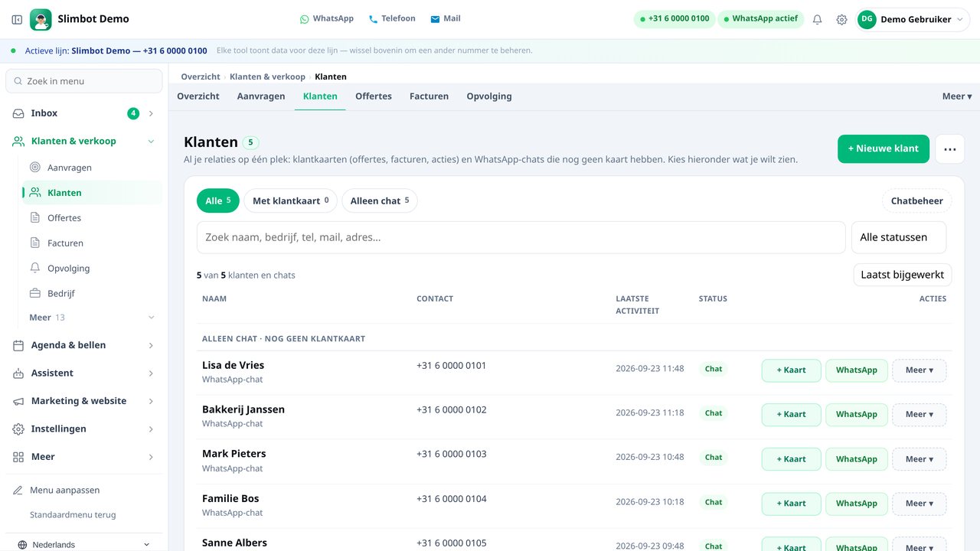Click the Assistent robot icon
This screenshot has width=980, height=551.
pyautogui.click(x=18, y=373)
